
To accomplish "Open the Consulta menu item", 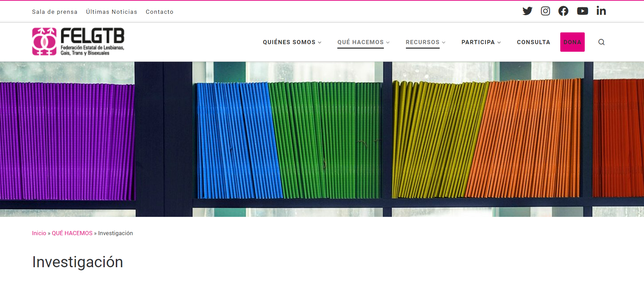I will 533,42.
